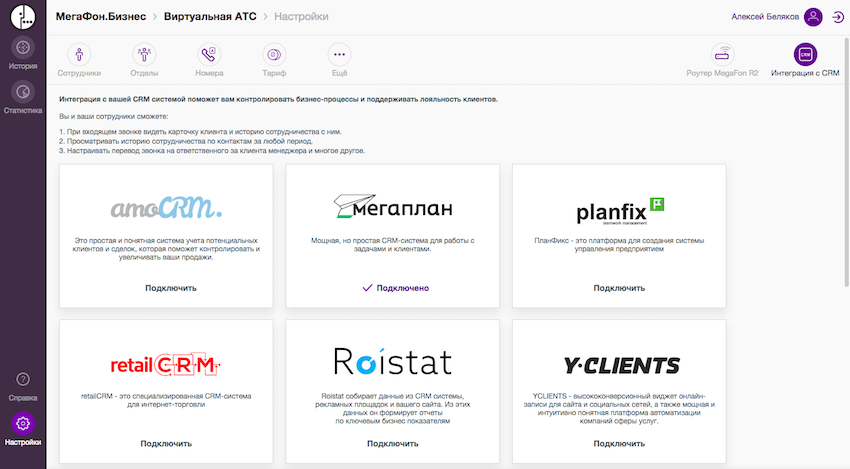Click the Настройки breadcrumb item
The image size is (850, 469).
click(x=301, y=17)
